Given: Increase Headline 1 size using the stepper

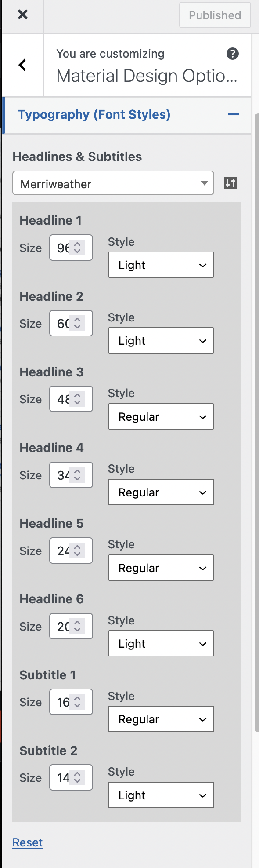Looking at the screenshot, I should pyautogui.click(x=77, y=245).
